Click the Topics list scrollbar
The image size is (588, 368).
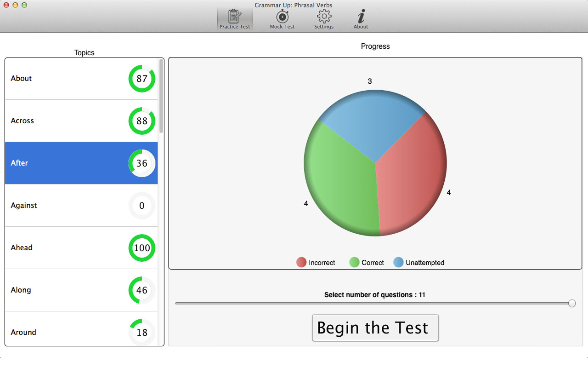[161, 97]
